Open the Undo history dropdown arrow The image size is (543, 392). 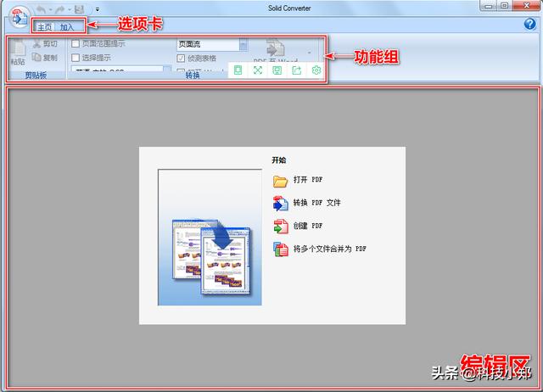point(51,9)
